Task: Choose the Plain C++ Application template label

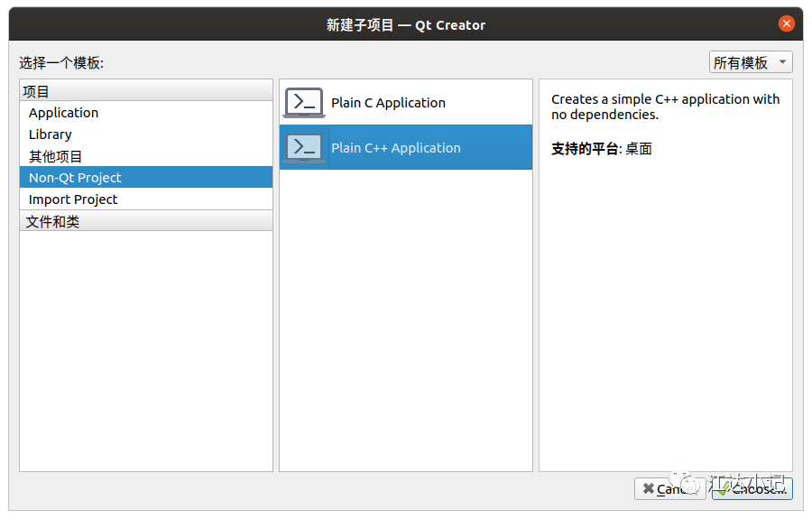Action: click(396, 148)
